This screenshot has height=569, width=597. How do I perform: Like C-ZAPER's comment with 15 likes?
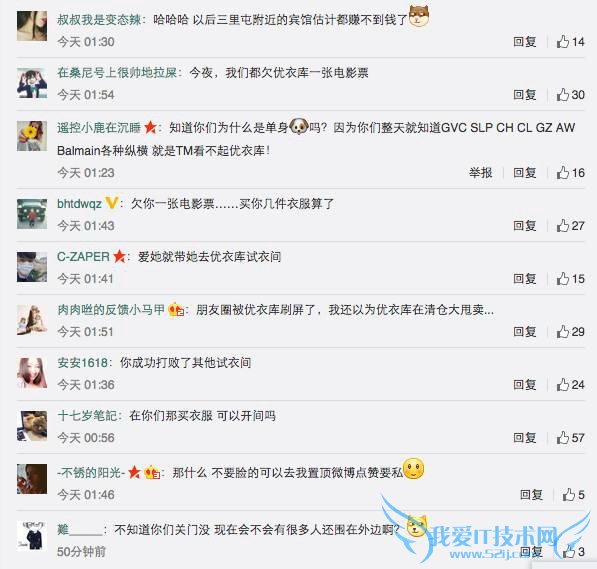570,279
